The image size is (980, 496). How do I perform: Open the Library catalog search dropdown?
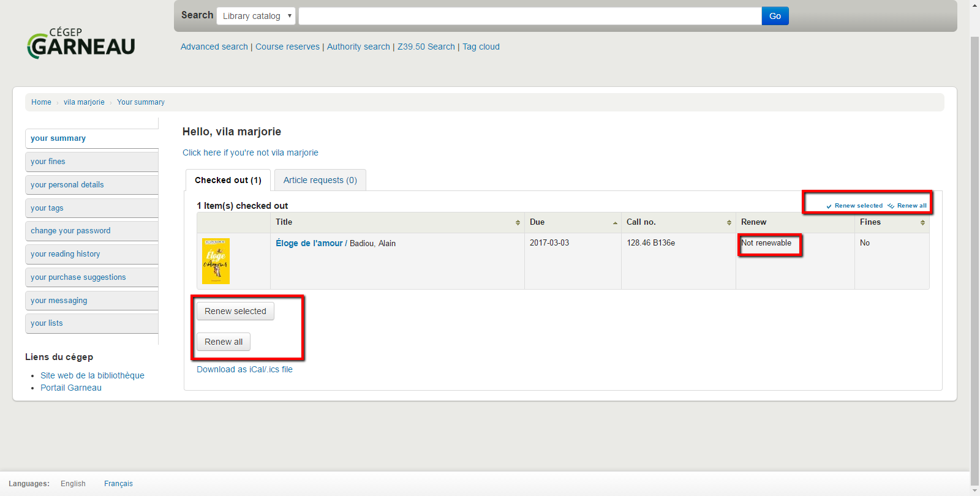[256, 16]
